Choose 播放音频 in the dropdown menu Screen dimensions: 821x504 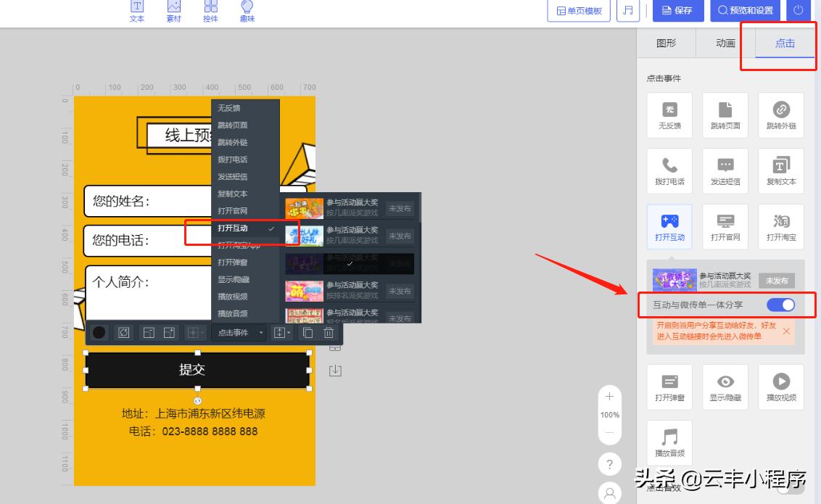pos(245,313)
